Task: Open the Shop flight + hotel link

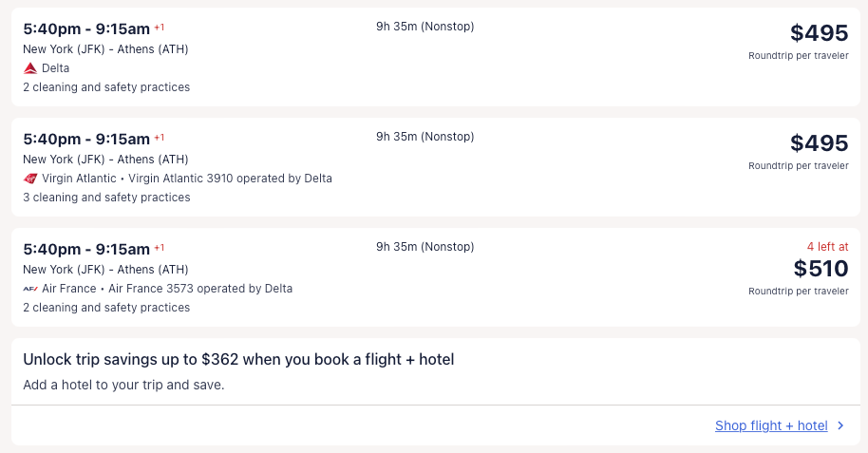Action: 771,426
